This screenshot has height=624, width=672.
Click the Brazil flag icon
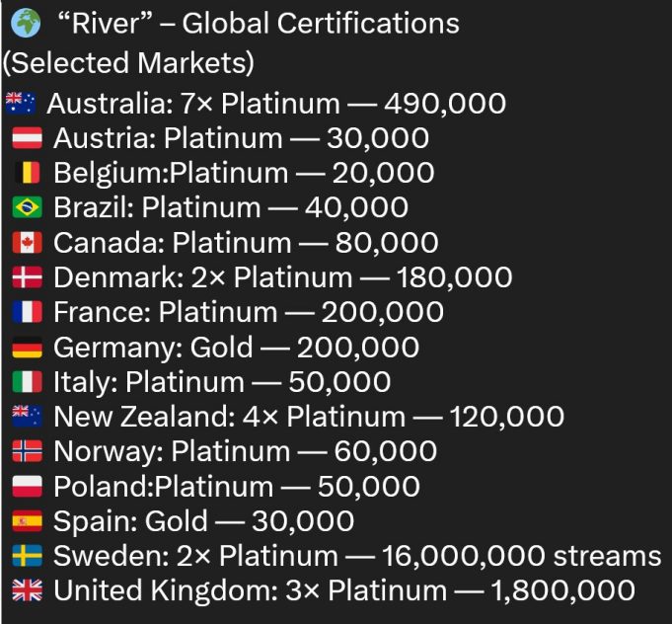(x=28, y=207)
